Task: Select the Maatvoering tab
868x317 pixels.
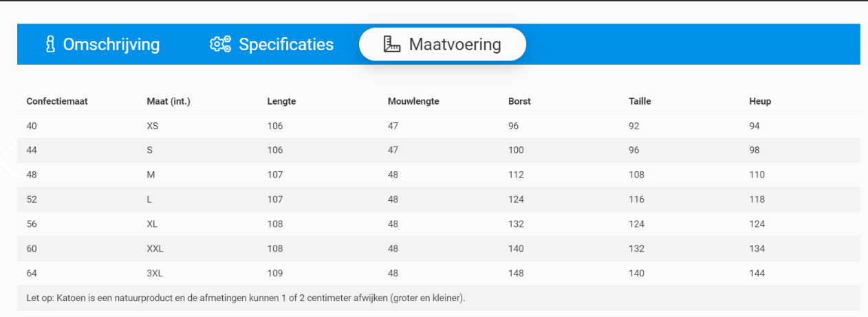Action: (x=454, y=45)
